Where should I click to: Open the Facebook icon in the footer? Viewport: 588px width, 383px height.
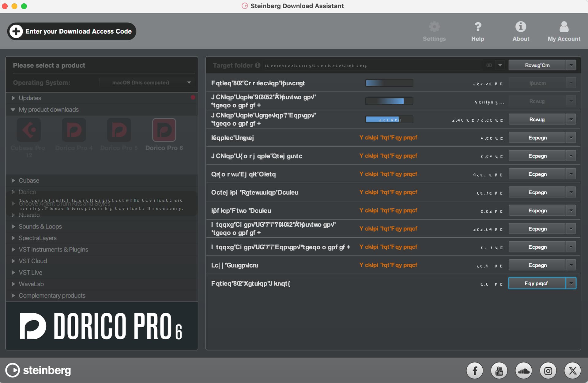(475, 371)
